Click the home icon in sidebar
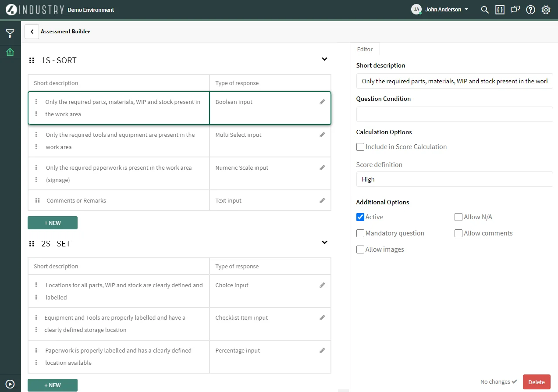Viewport: 558px width, 392px height. click(10, 52)
